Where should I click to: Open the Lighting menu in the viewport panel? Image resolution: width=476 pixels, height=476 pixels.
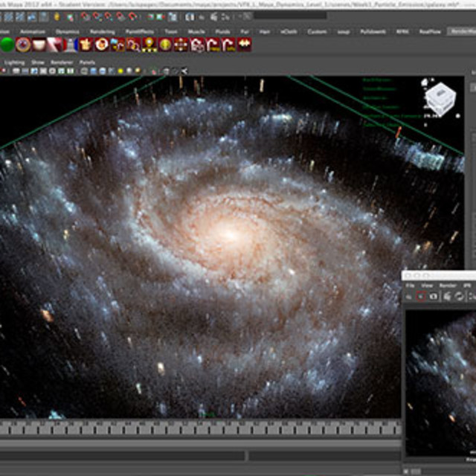pos(15,62)
